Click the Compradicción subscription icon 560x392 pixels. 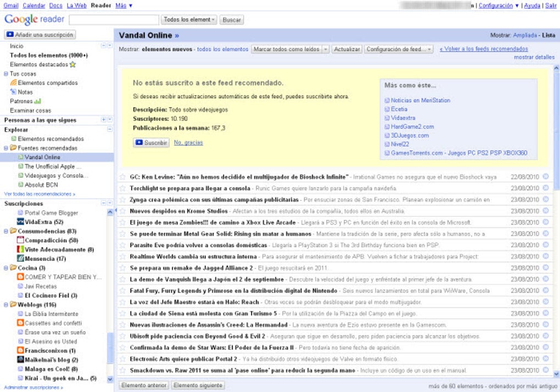(20, 240)
